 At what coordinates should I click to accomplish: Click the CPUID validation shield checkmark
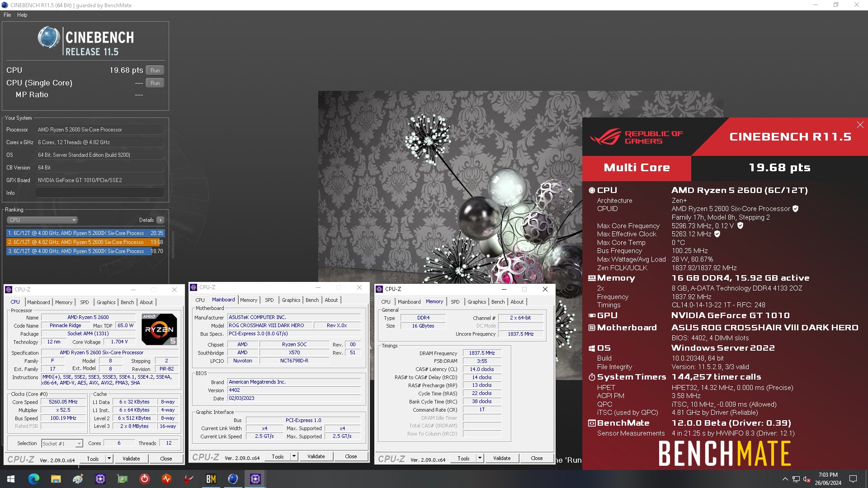(x=795, y=209)
